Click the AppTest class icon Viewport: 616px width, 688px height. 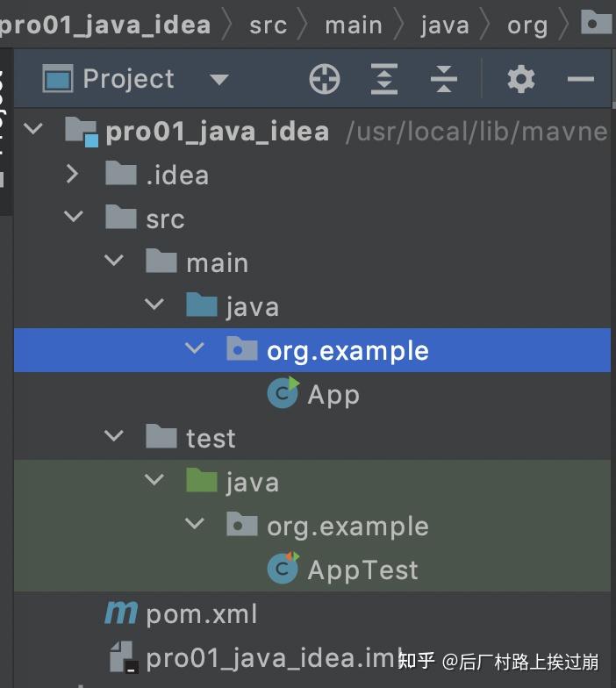[x=283, y=570]
